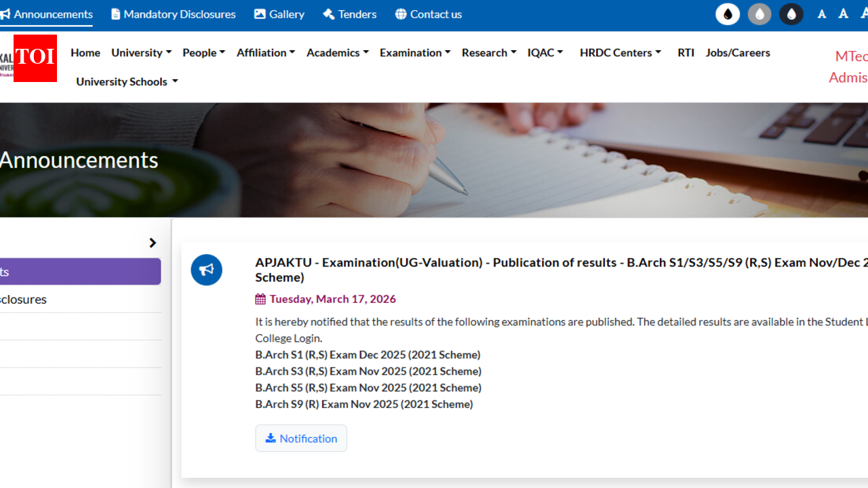
Task: Switch to the grey color theme
Action: (759, 14)
